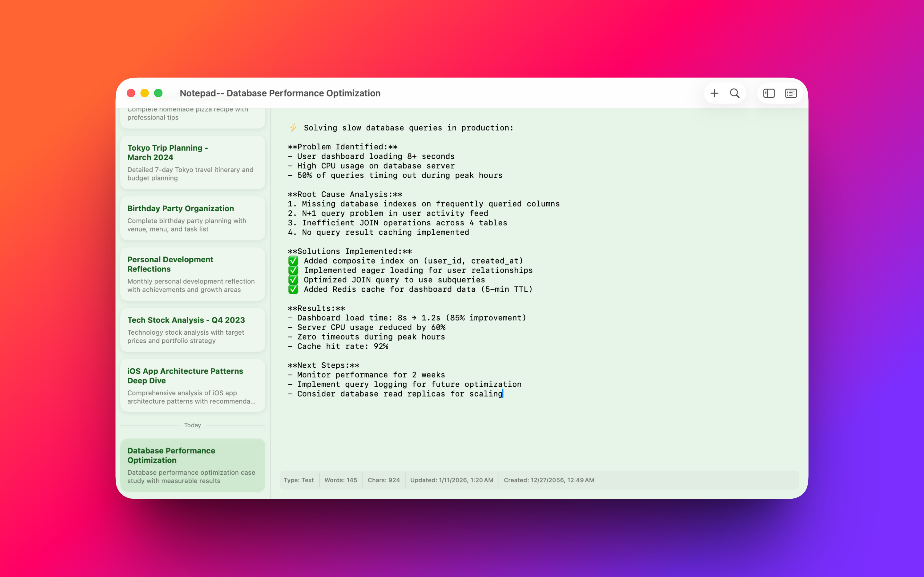Toggle the sidebar panel icon

tap(769, 93)
